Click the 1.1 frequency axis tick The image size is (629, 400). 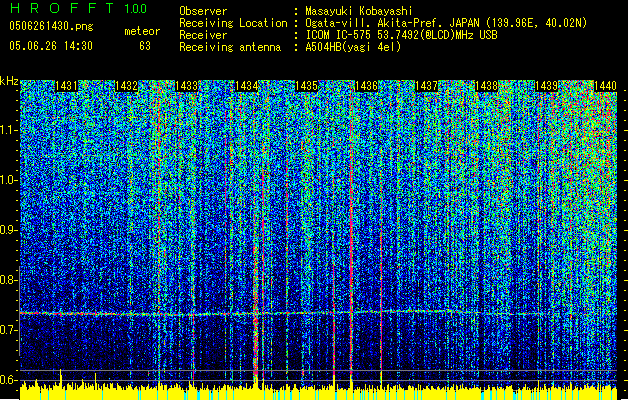(9, 130)
